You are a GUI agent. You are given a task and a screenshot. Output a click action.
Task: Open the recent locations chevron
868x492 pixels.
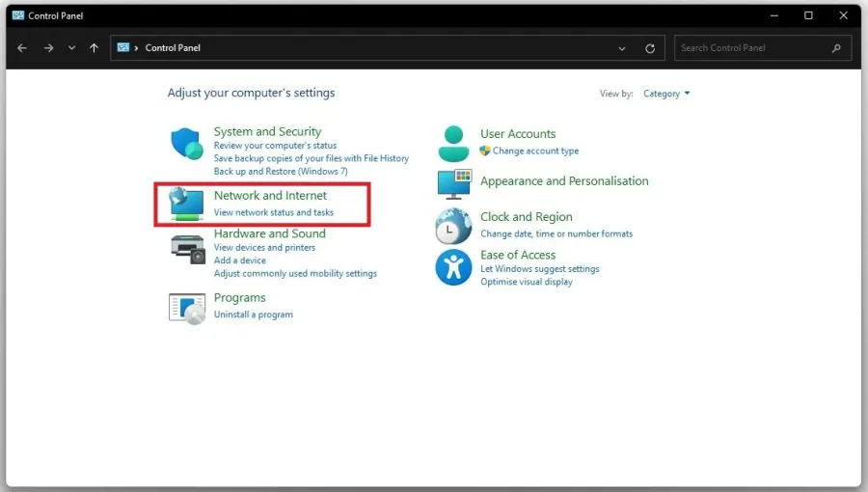[x=72, y=48]
